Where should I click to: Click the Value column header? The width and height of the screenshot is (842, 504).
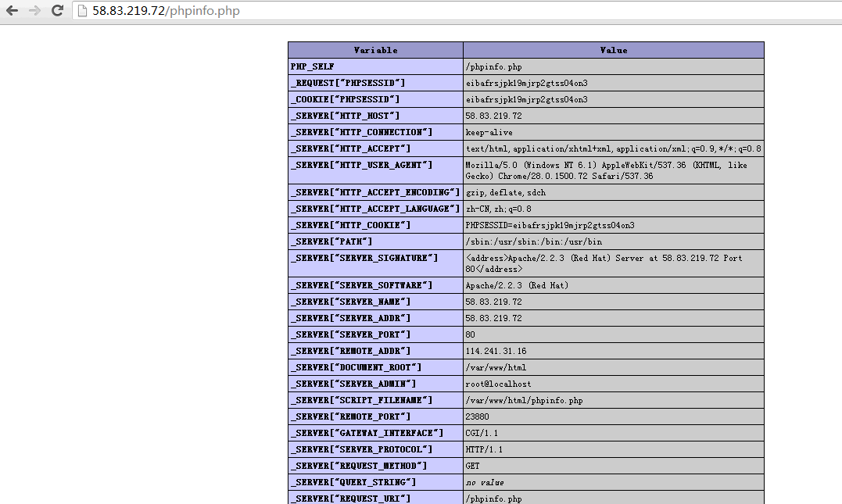pos(613,50)
